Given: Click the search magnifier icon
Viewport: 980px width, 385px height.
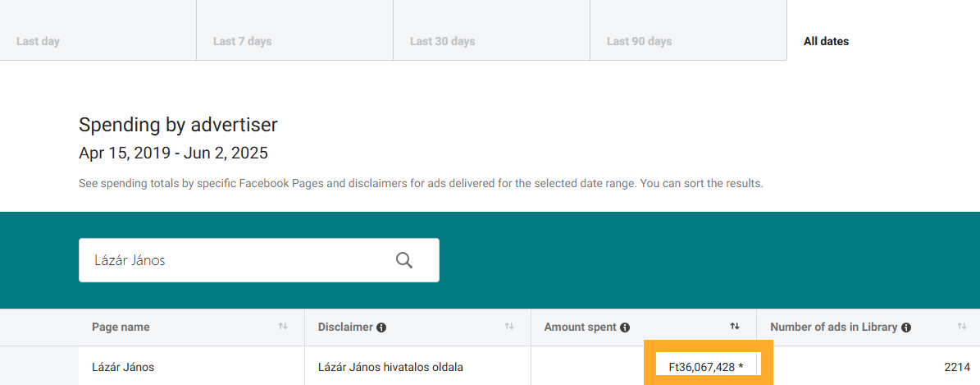Looking at the screenshot, I should tap(404, 260).
